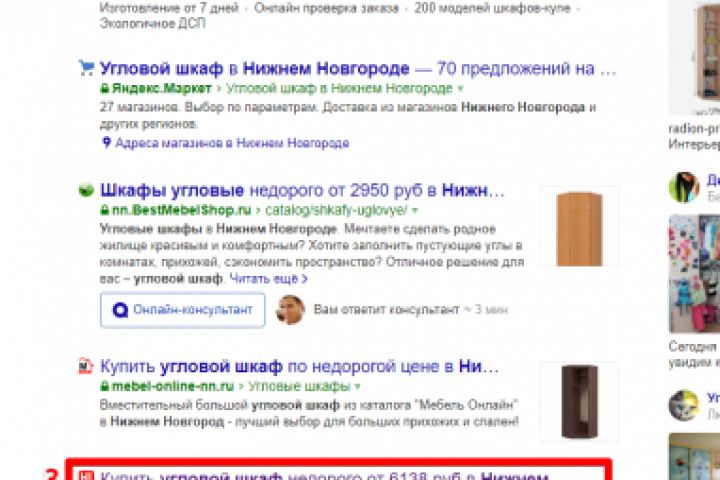
Task: Click the mebel-online-nn.ru red favicon icon
Action: click(x=85, y=366)
